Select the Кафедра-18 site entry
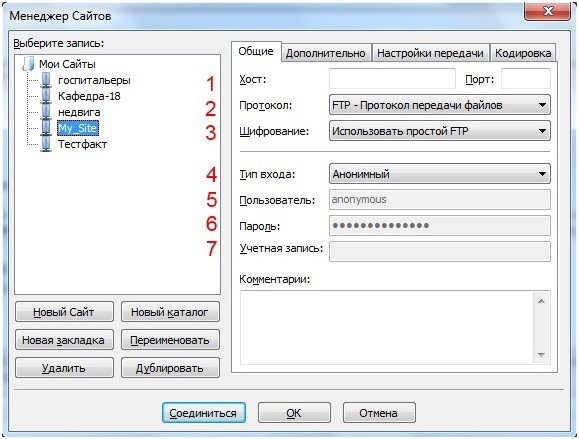Screen dimensions: 579x439 coord(89,96)
